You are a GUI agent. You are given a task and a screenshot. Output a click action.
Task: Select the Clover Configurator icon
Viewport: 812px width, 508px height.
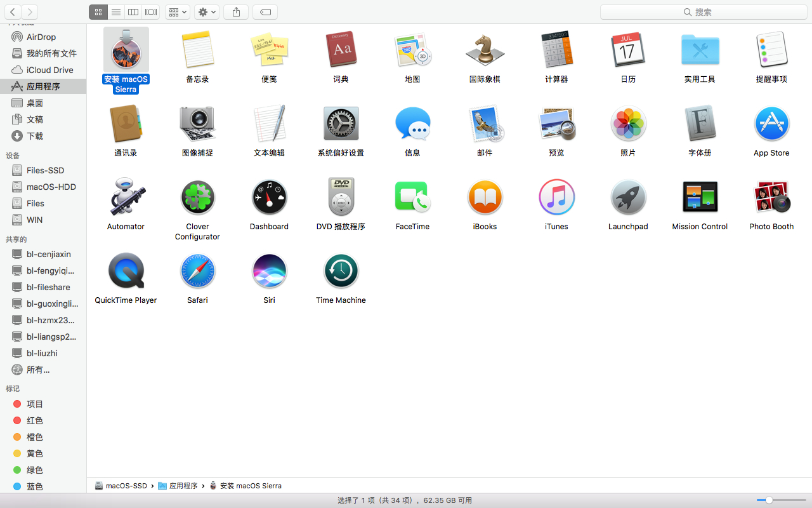click(x=197, y=197)
